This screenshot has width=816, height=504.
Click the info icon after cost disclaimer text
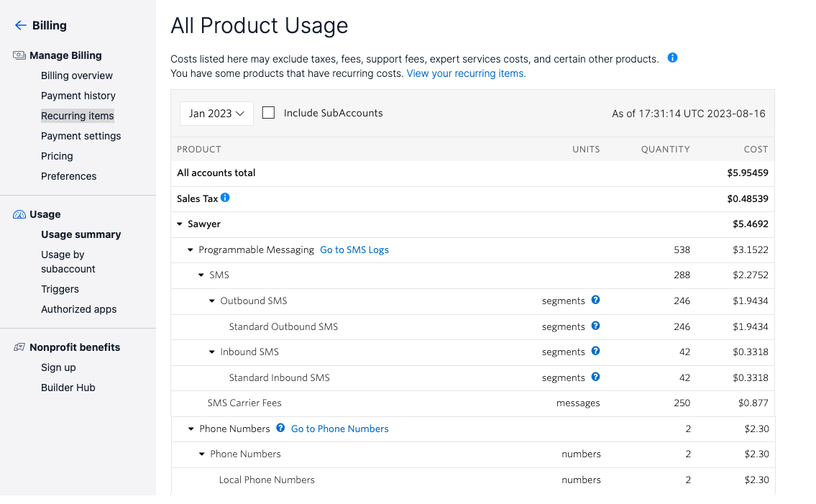(672, 58)
